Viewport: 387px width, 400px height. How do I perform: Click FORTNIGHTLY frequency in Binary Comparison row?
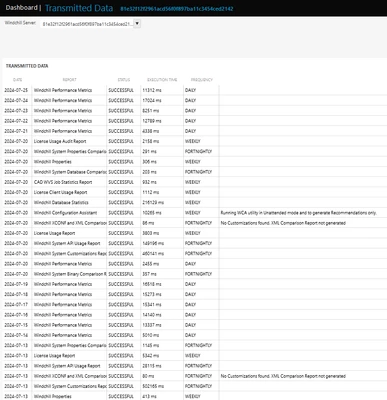click(x=198, y=274)
